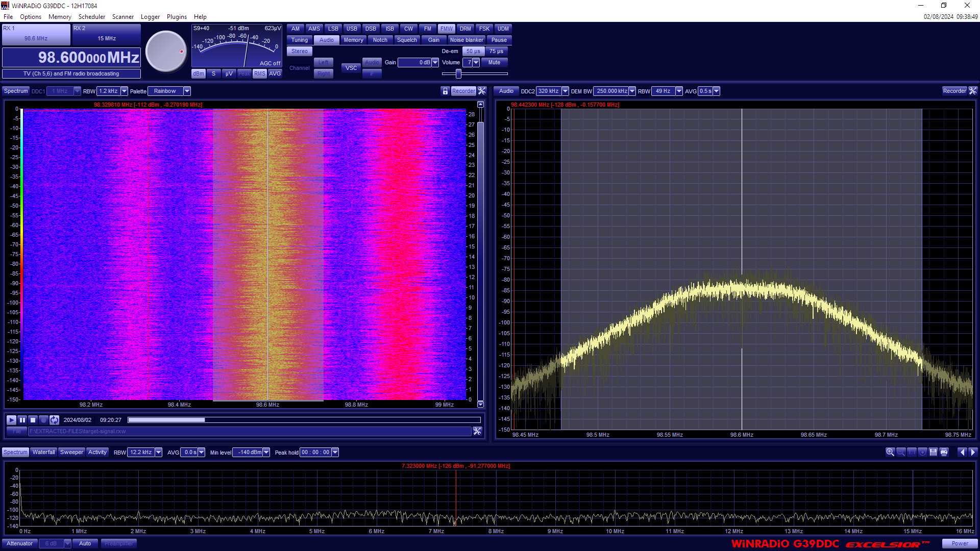Open DDC1 recorder settings tools icon

click(482, 91)
